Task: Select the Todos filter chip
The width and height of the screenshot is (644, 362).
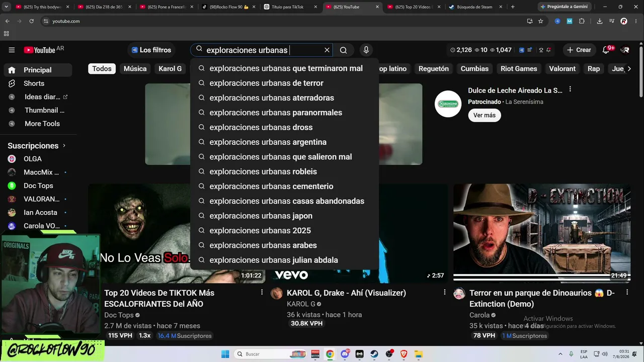Action: tap(102, 69)
